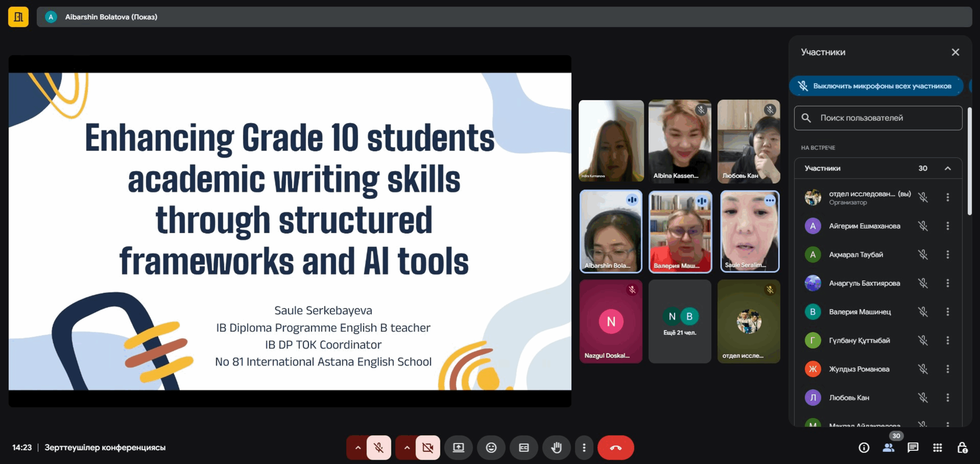Open the chat panel icon
This screenshot has width=980, height=464.
tap(913, 447)
